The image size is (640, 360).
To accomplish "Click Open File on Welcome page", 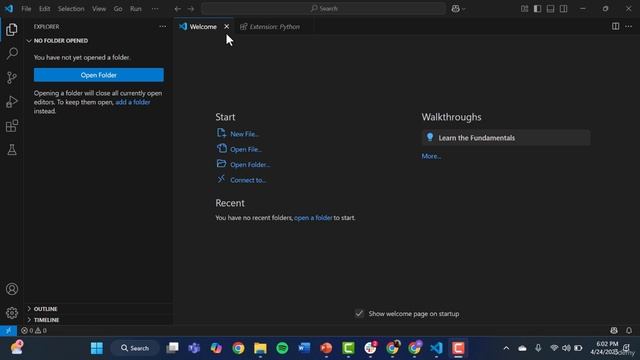I will [246, 149].
